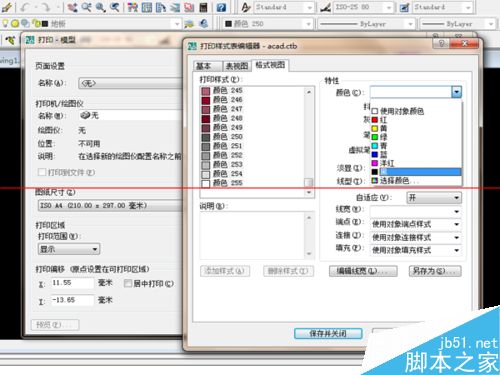Select the 格式视图 tab
The width and height of the screenshot is (500, 375).
pyautogui.click(x=270, y=65)
